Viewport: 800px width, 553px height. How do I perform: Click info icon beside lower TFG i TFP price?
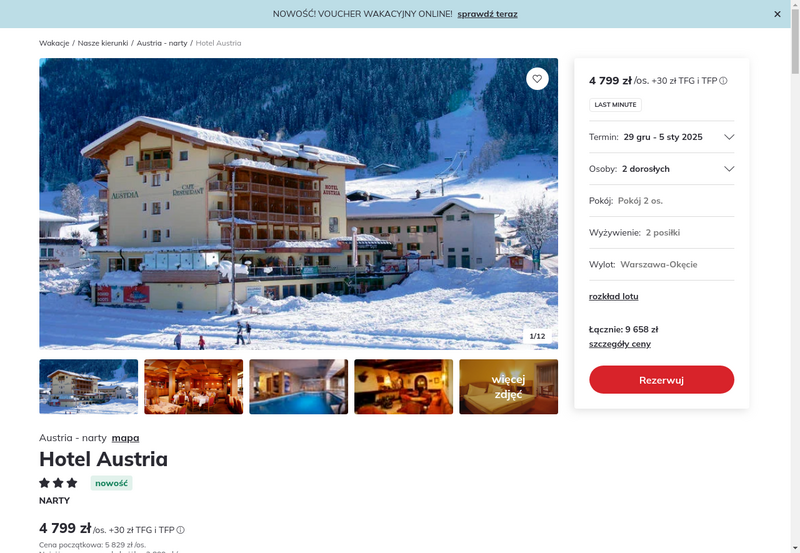[181, 530]
